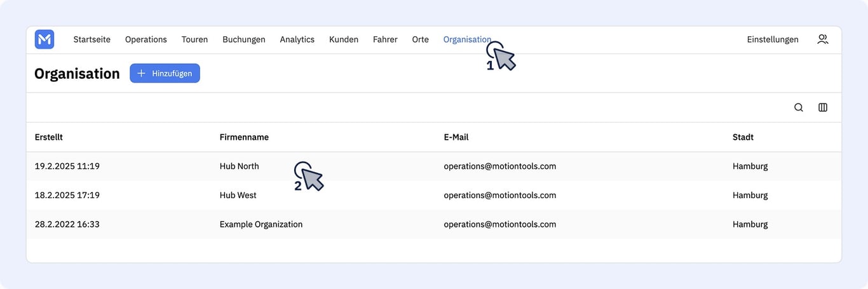The width and height of the screenshot is (868, 289).
Task: Click the Firmenname column header
Action: click(244, 137)
